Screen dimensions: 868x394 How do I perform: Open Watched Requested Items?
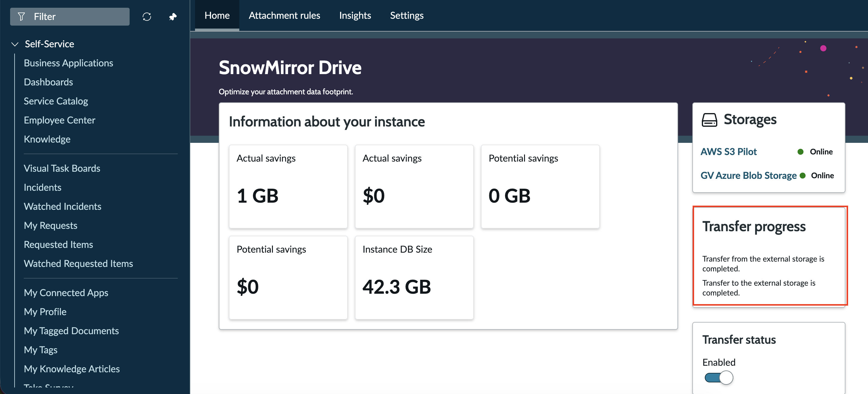[78, 263]
